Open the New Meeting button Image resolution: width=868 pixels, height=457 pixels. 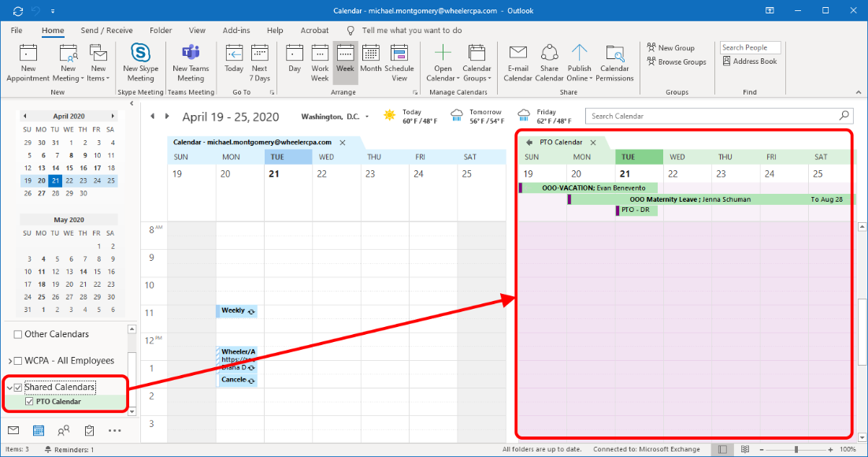(x=68, y=63)
